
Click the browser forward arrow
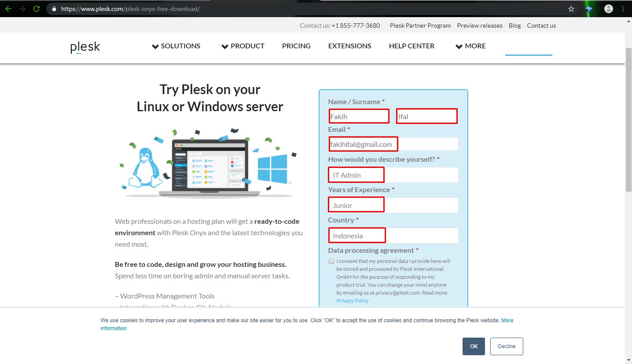(22, 8)
